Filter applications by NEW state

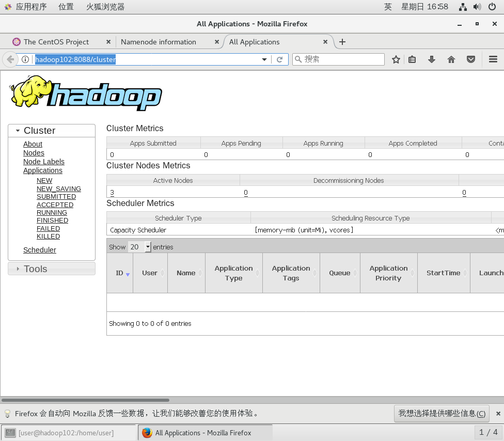point(44,181)
